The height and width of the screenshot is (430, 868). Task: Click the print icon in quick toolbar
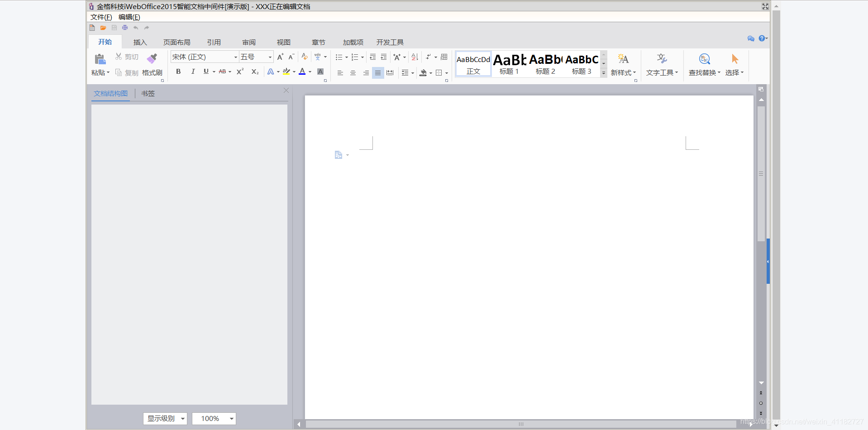click(x=125, y=28)
